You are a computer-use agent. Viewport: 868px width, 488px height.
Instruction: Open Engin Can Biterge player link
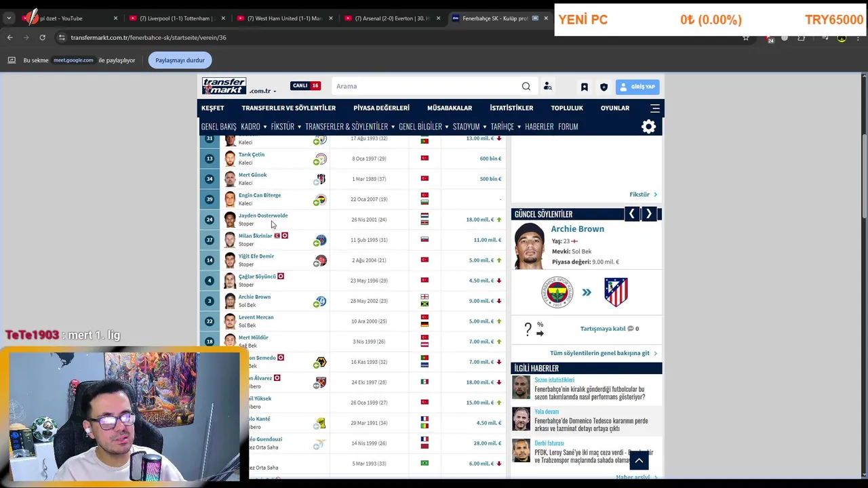(260, 195)
